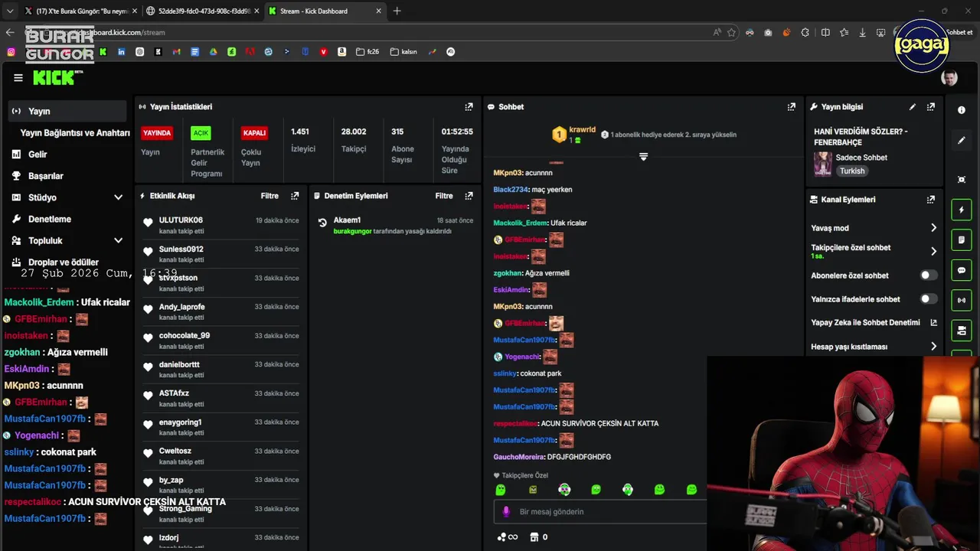Edit stream info with pencil in Yayın bilgisi header
The image size is (980, 551).
pyautogui.click(x=912, y=107)
